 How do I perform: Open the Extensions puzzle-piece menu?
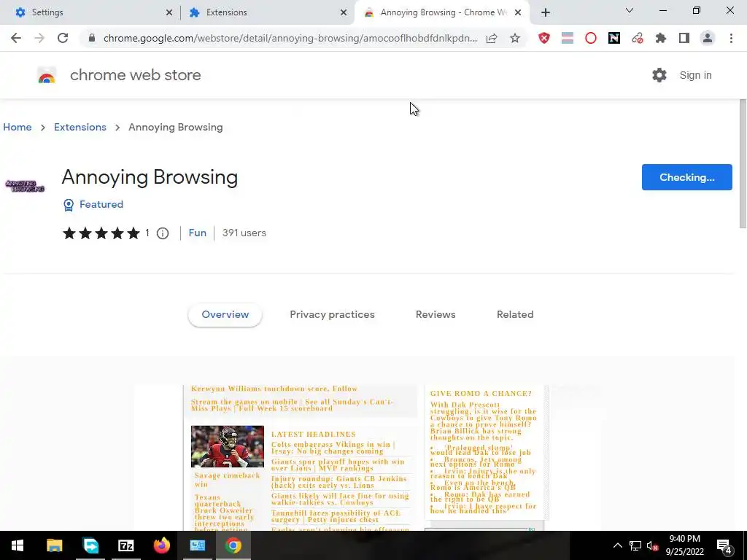(x=661, y=38)
